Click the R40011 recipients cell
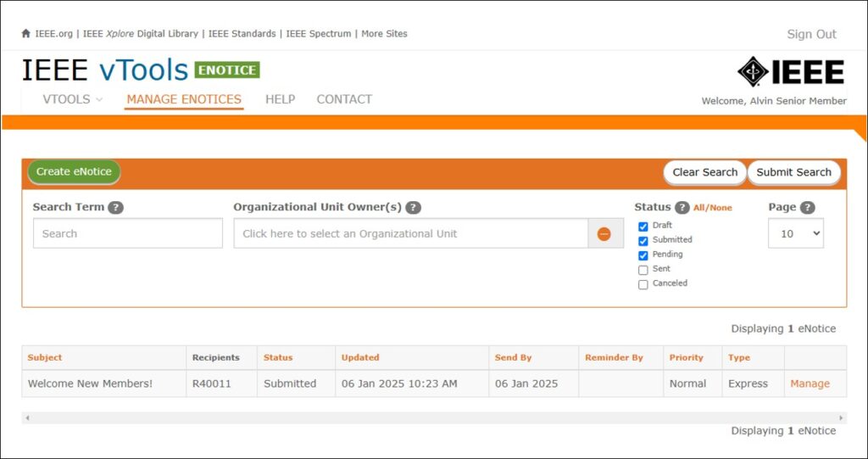The image size is (868, 459). [x=221, y=383]
